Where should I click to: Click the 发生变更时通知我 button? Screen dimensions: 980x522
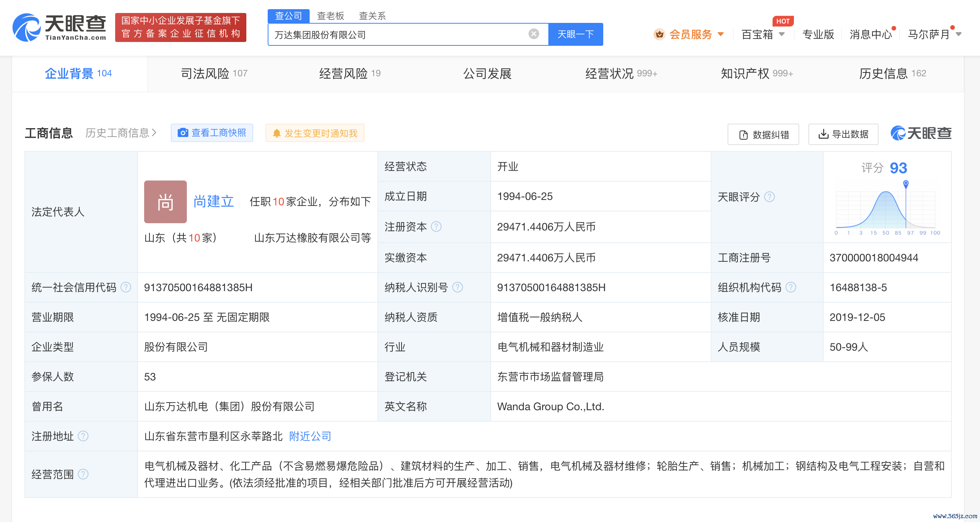[315, 133]
